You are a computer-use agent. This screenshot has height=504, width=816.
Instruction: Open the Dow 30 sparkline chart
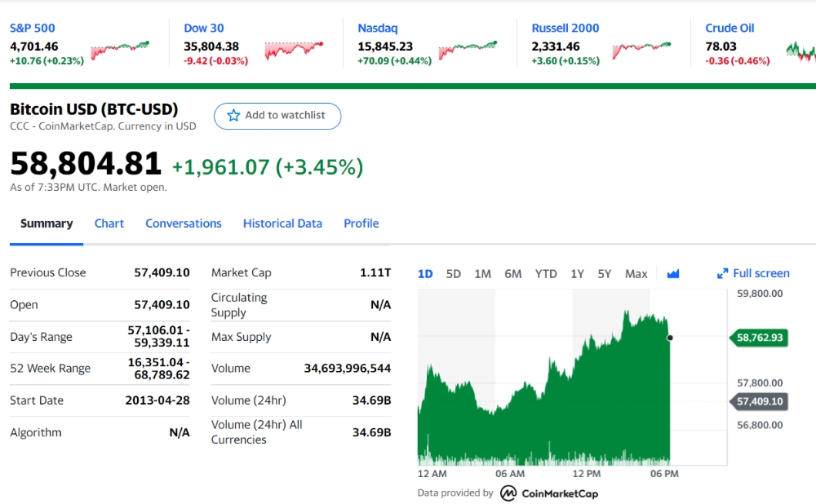pyautogui.click(x=294, y=50)
